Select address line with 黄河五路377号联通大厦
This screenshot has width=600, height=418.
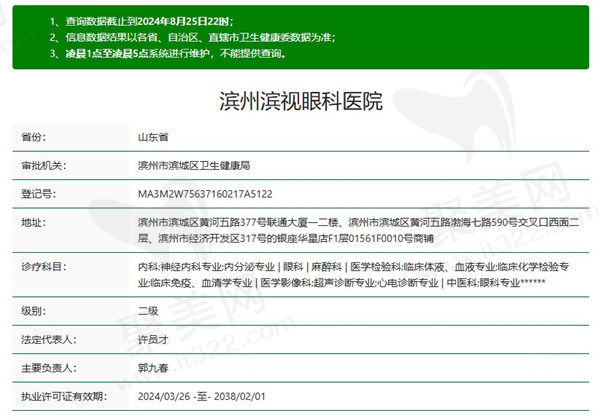[x=359, y=222]
